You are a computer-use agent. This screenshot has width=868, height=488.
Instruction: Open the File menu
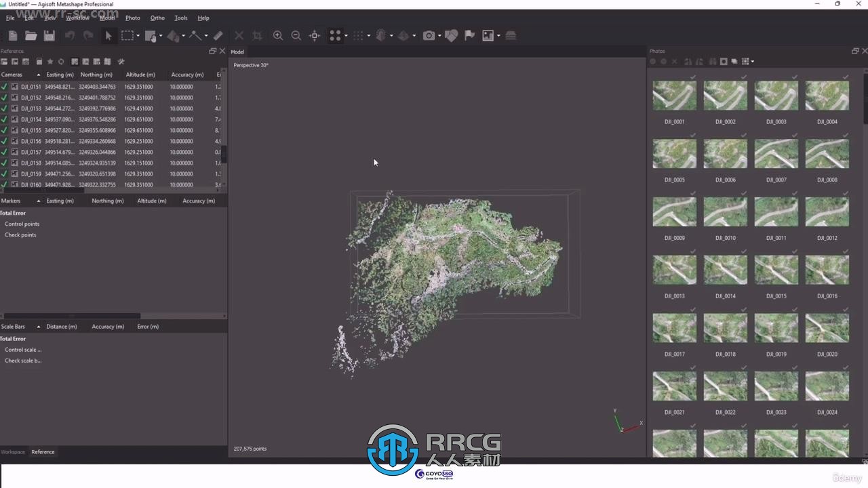(x=10, y=18)
